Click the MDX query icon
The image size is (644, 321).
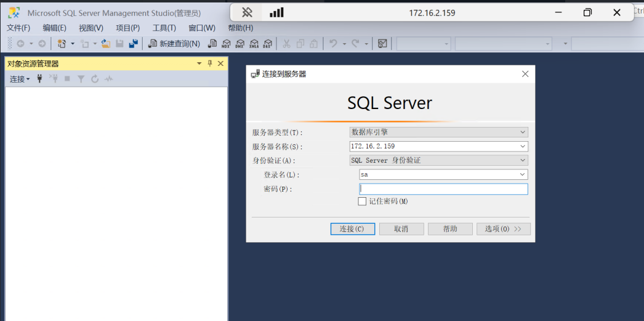click(227, 44)
